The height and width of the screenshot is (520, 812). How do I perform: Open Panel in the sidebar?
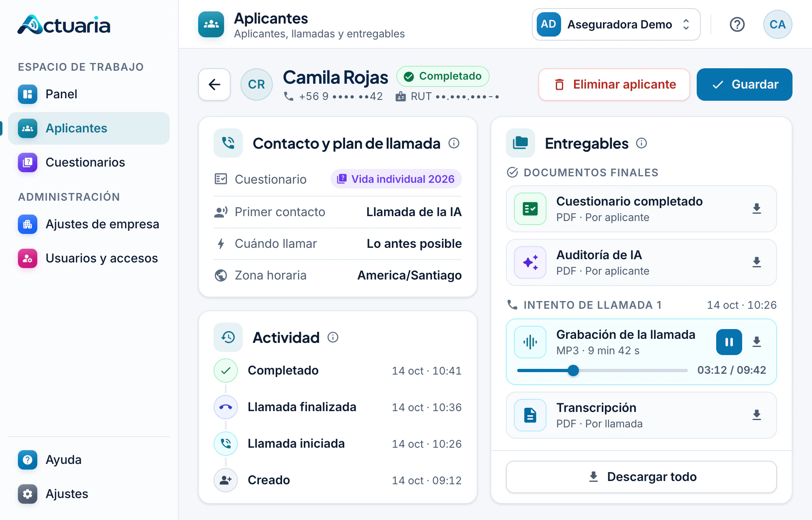click(89, 94)
